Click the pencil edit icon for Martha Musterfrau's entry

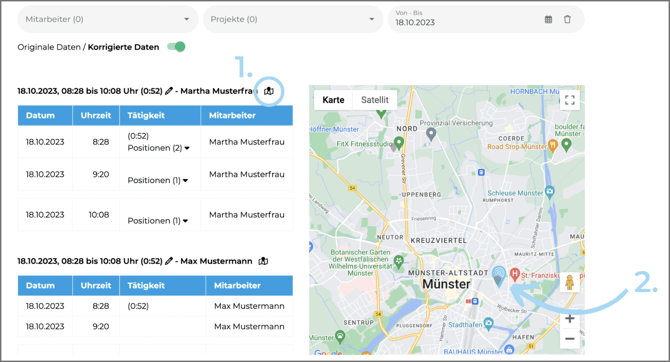tap(169, 91)
